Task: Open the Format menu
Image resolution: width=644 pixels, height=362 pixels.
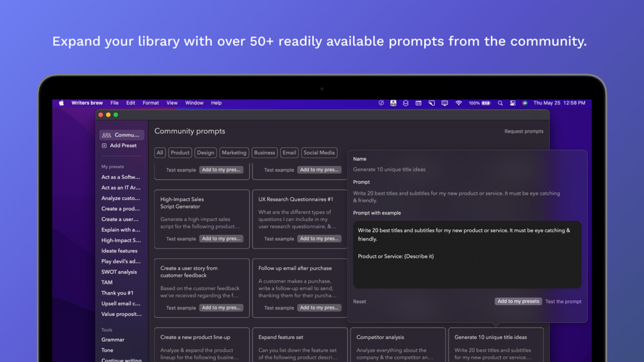Action: point(151,103)
